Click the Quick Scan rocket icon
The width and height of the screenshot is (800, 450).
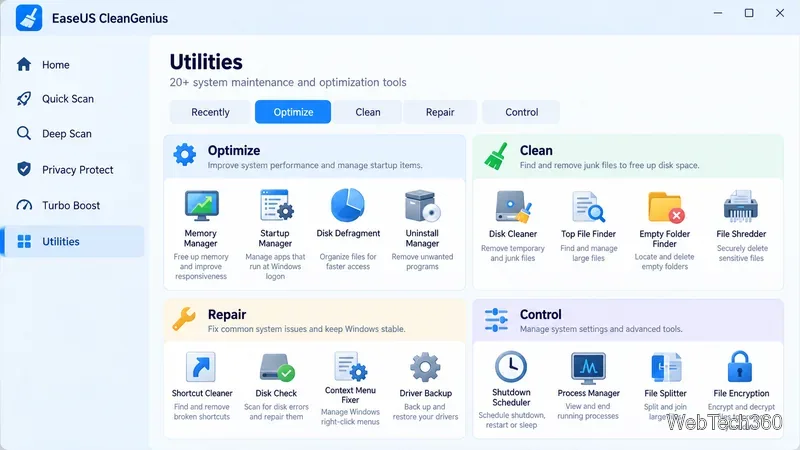pos(24,98)
